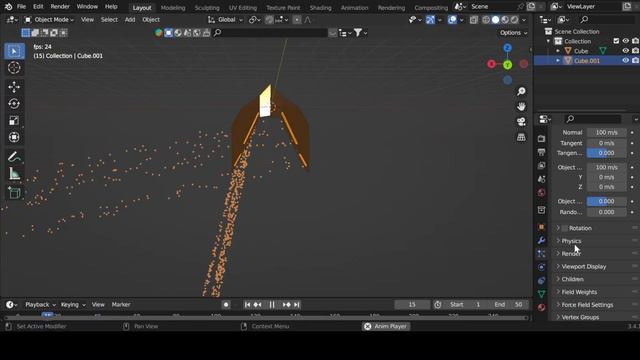Open the Render properties tab
The height and width of the screenshot is (360, 640).
coord(541,139)
